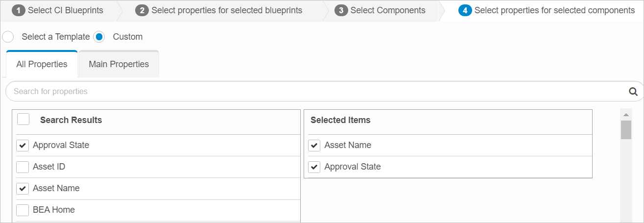Click the search magnifier icon
This screenshot has height=223, width=644.
(633, 91)
